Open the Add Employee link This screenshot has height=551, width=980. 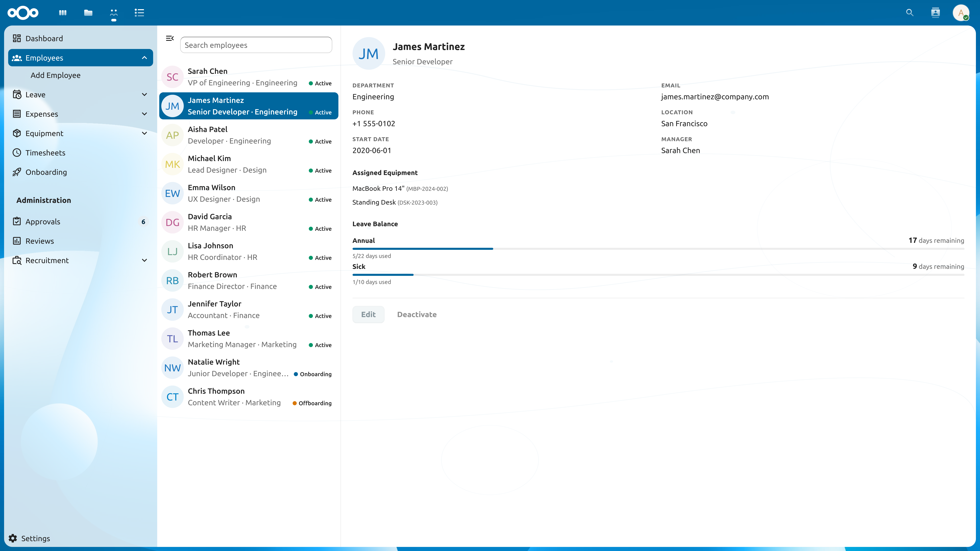(x=55, y=75)
